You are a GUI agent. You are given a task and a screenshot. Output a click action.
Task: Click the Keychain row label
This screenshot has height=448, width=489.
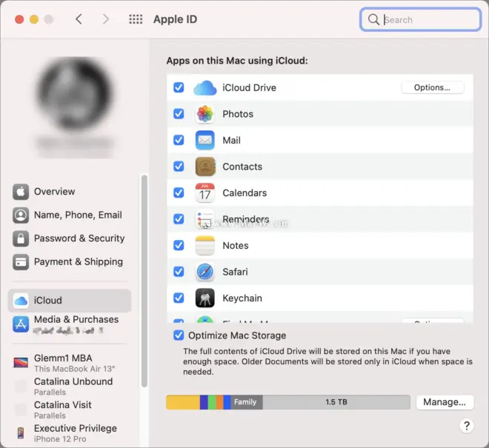[x=242, y=298]
